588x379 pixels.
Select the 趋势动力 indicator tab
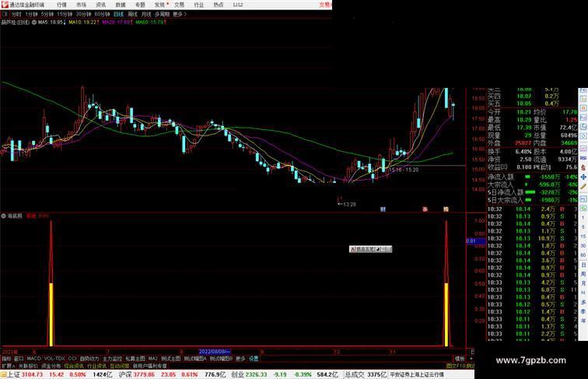pyautogui.click(x=89, y=359)
